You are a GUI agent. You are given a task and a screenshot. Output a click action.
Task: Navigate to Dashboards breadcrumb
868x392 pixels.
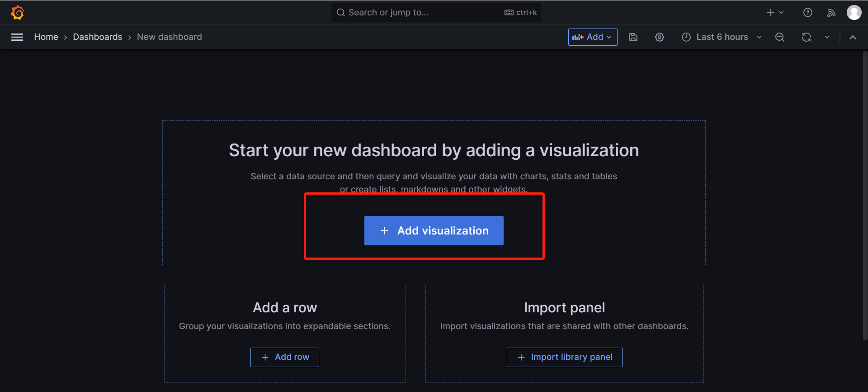point(98,37)
